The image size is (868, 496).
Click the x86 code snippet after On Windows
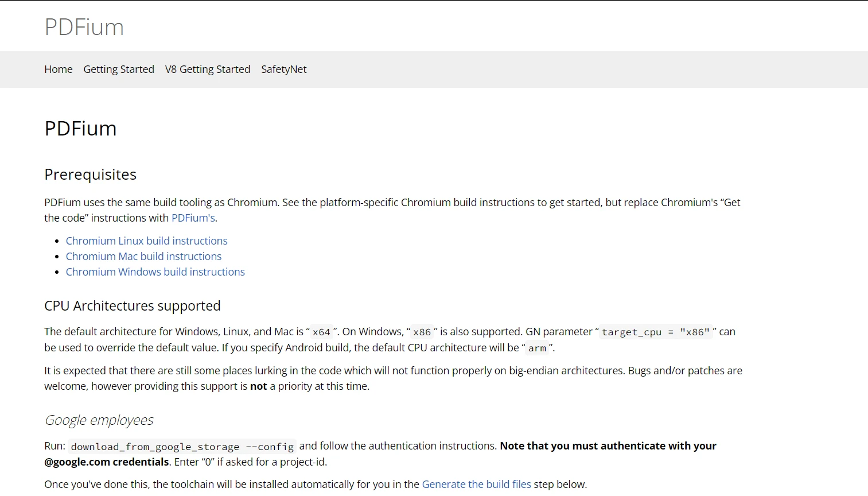[422, 332]
